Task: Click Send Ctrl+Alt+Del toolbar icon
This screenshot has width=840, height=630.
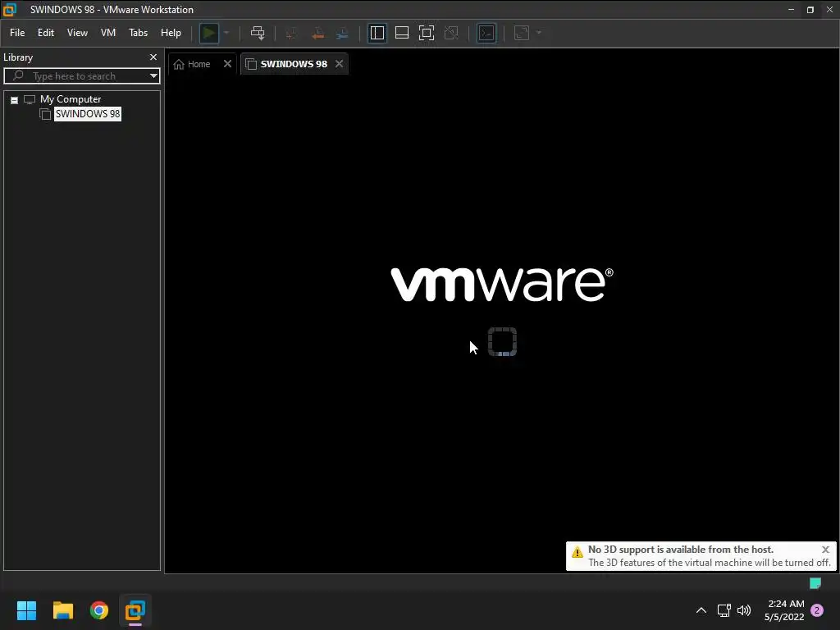Action: (258, 33)
